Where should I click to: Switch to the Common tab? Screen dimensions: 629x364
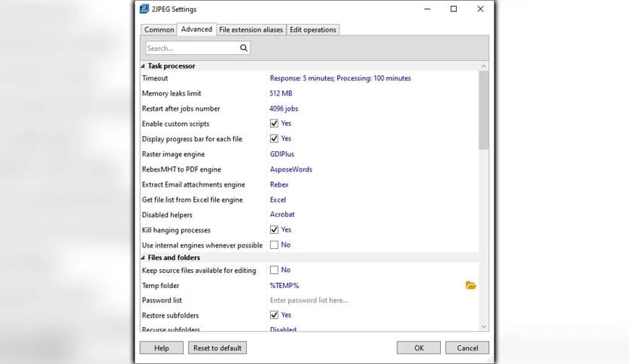[x=159, y=30]
